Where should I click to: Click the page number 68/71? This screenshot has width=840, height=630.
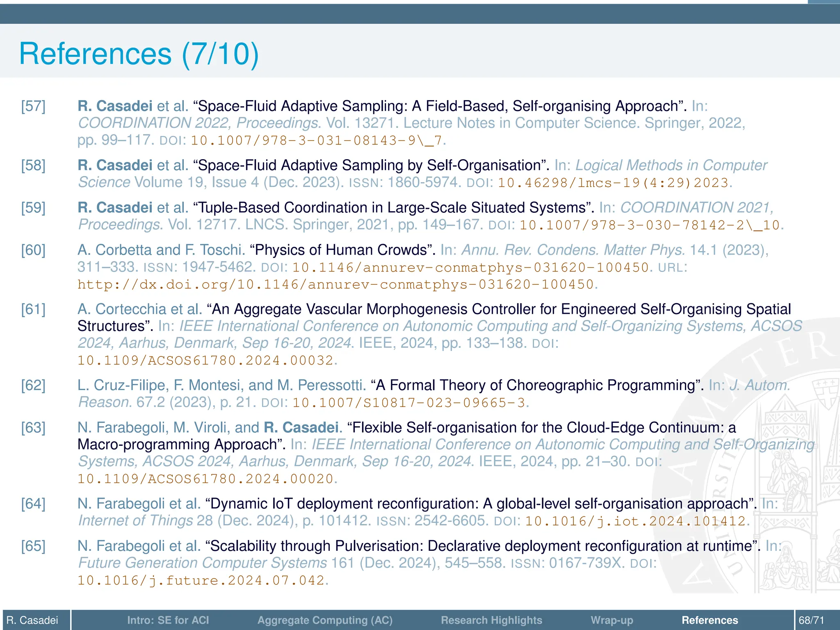click(811, 620)
